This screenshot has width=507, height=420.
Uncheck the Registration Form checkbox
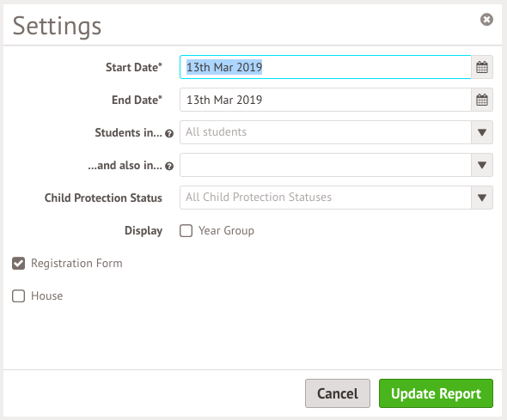click(x=18, y=264)
